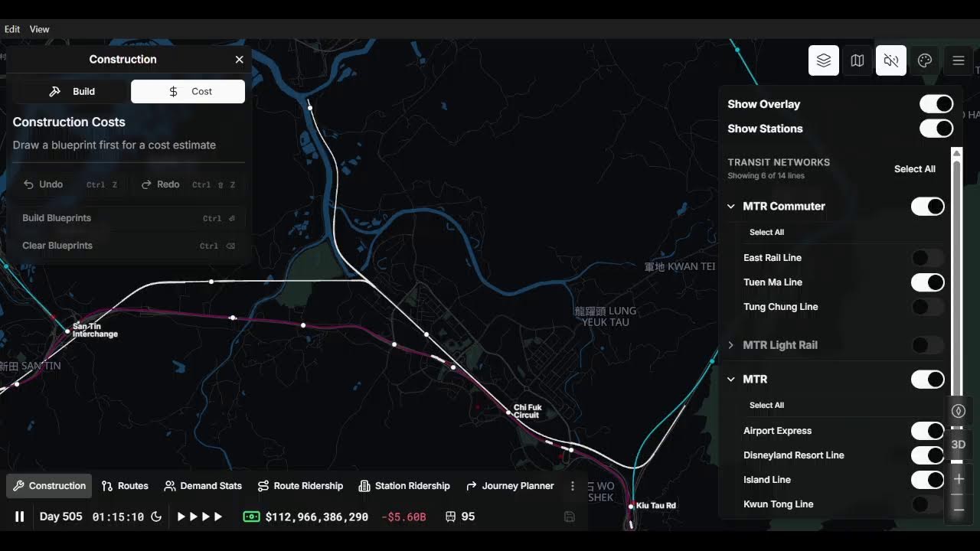Screen dimensions: 980x551
Task: Open the Edit menu
Action: coord(12,29)
